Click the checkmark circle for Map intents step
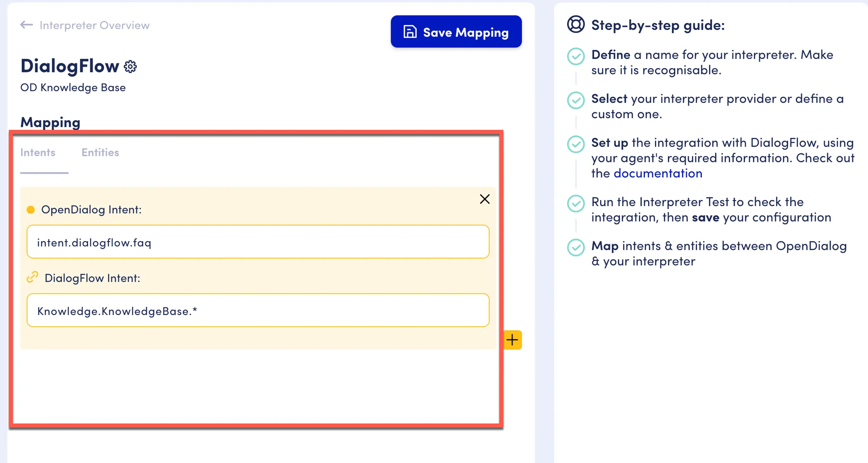 [576, 247]
